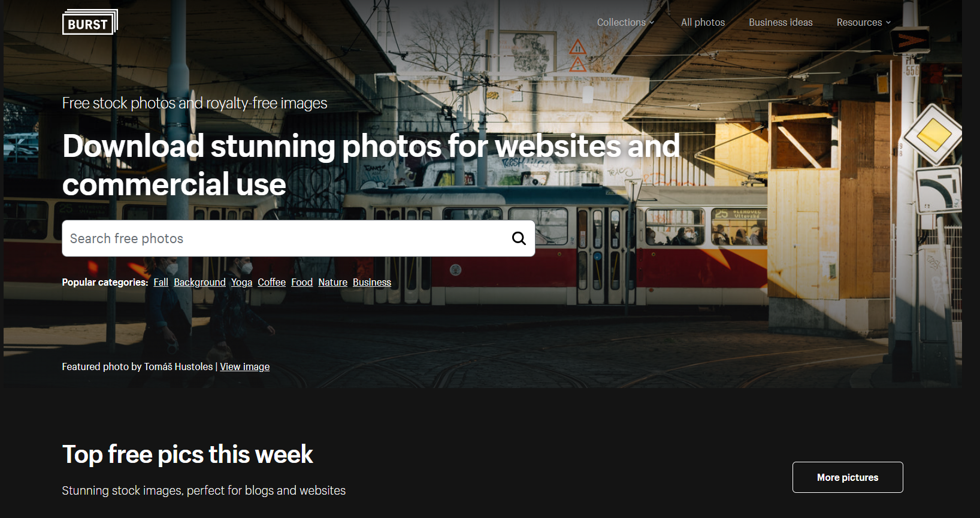Click the chevron next to Resources
Viewport: 980px width, 518px height.
[x=888, y=23]
